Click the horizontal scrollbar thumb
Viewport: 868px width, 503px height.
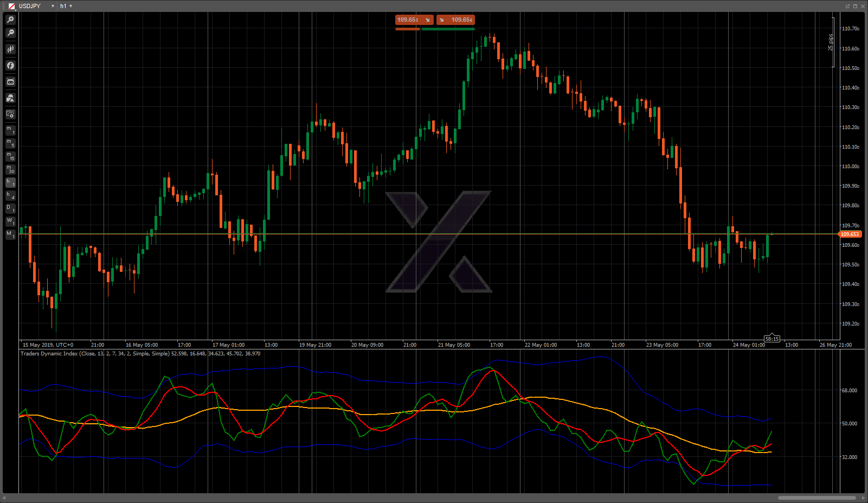click(816, 498)
